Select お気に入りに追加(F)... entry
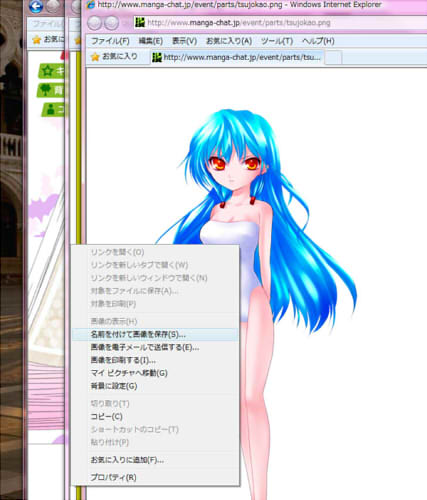This screenshot has width=427, height=500. click(155, 460)
